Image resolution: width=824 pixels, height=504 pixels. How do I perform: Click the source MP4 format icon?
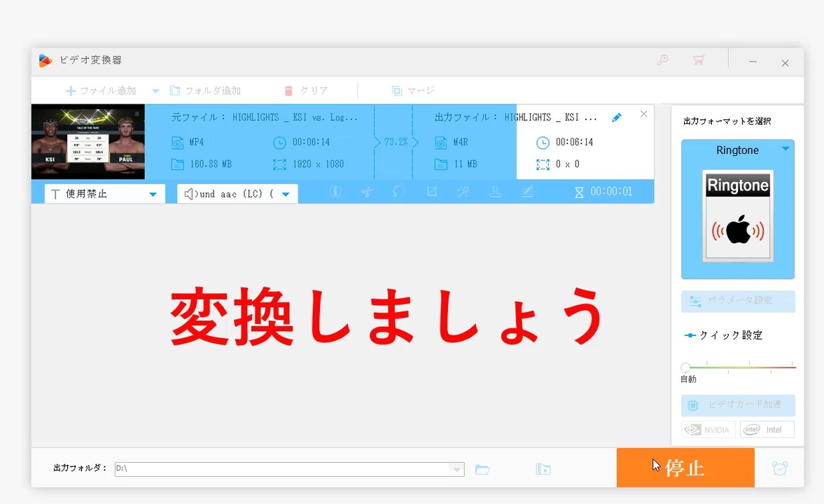click(x=178, y=142)
